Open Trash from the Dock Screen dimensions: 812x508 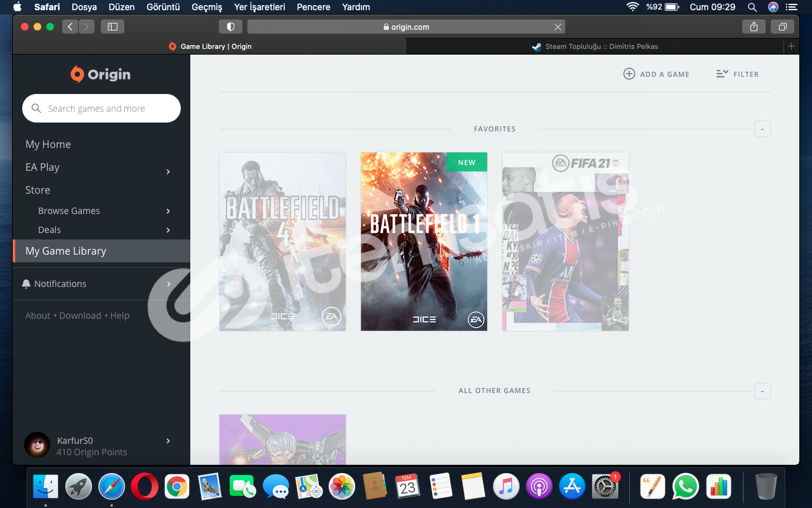766,487
